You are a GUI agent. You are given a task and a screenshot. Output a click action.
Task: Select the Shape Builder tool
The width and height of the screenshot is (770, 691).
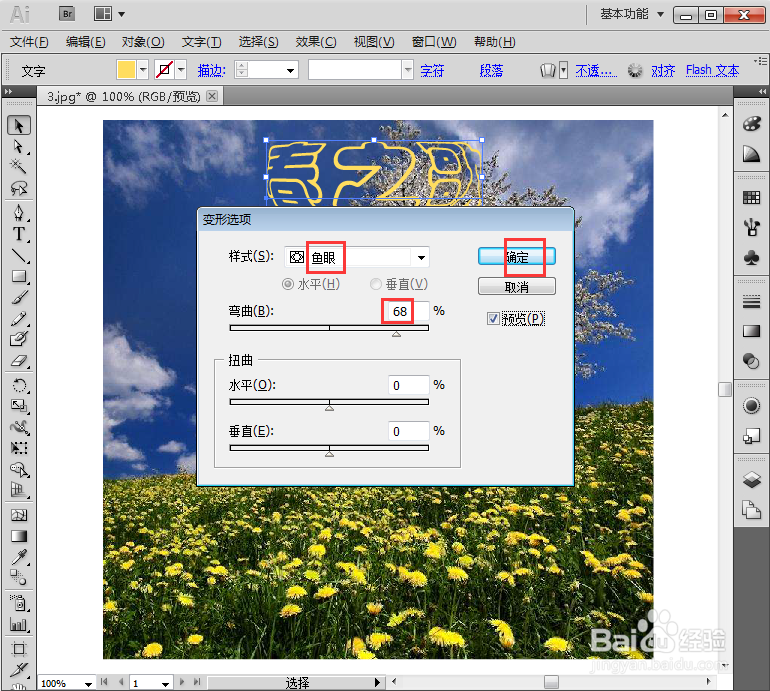click(19, 470)
